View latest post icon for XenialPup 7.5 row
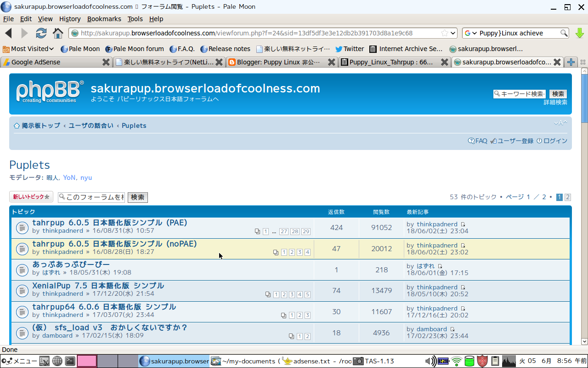 pyautogui.click(x=463, y=287)
